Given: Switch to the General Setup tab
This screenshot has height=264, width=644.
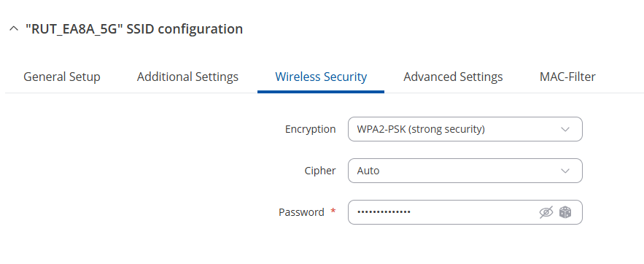Looking at the screenshot, I should (61, 77).
